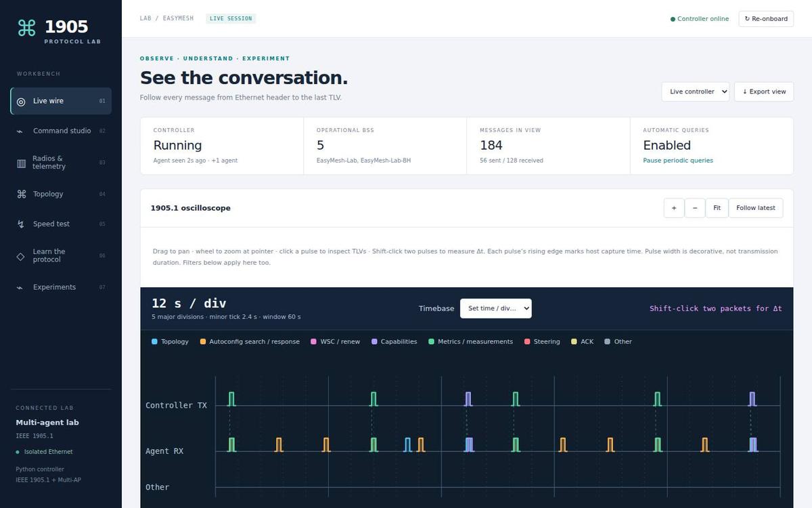Screen dimensions: 812x508
Task: Click the 184 messages in view value
Action: [491, 145]
